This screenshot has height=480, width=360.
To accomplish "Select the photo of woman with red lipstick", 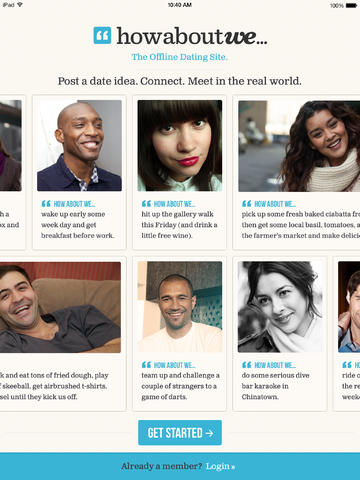I will point(180,146).
